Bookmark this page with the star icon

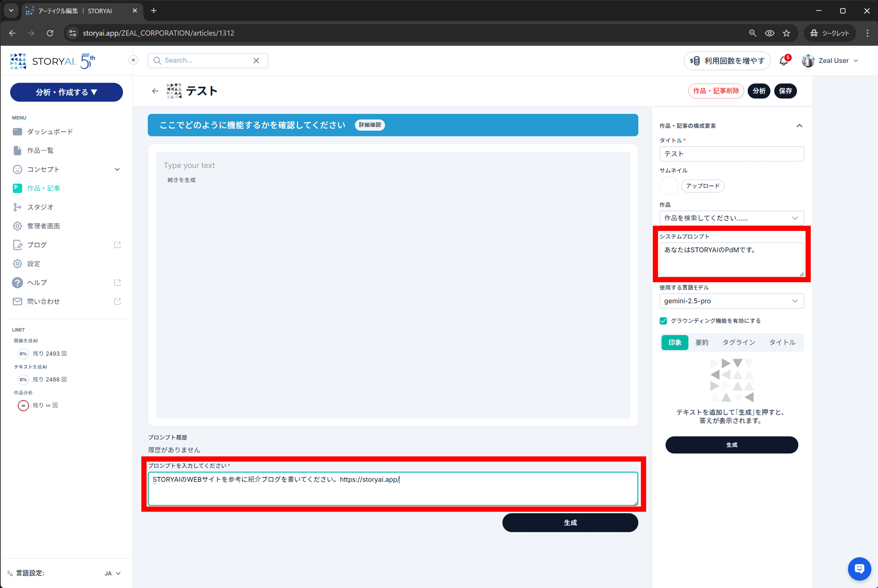pos(787,33)
